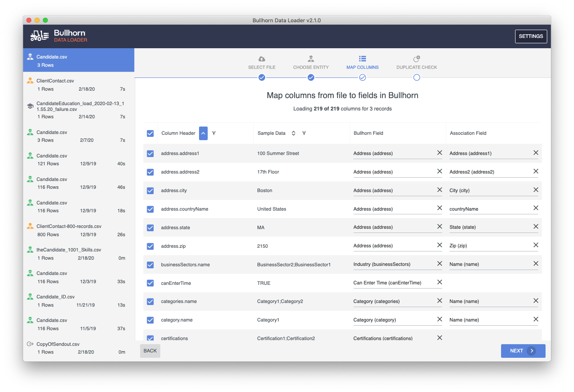
Task: Clear Association Field State (state)
Action: [x=536, y=227]
